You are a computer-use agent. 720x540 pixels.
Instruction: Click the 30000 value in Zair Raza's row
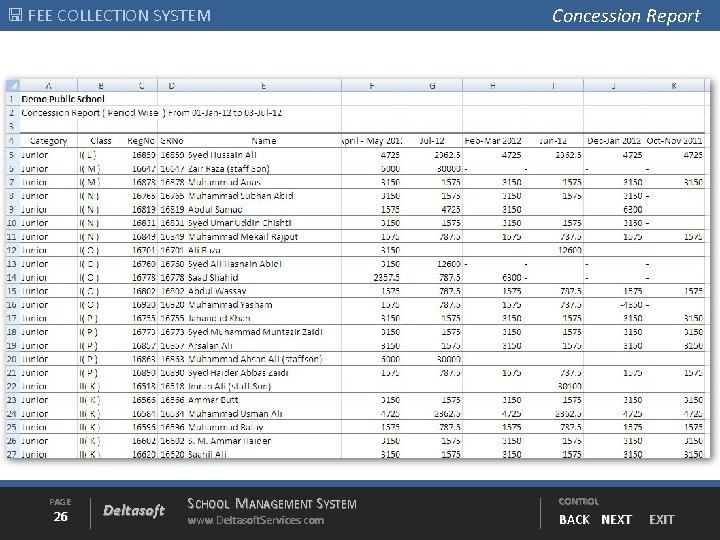point(448,169)
